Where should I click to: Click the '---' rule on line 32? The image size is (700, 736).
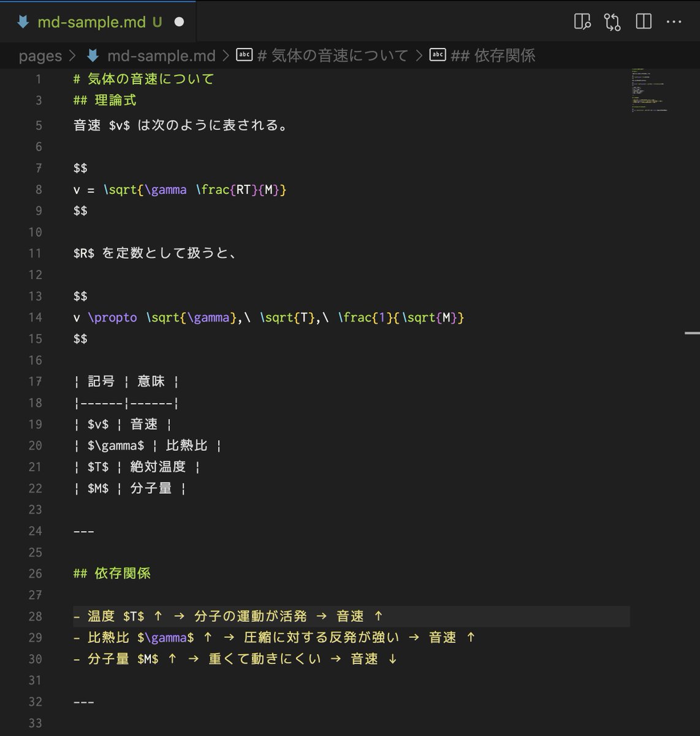[x=83, y=702]
